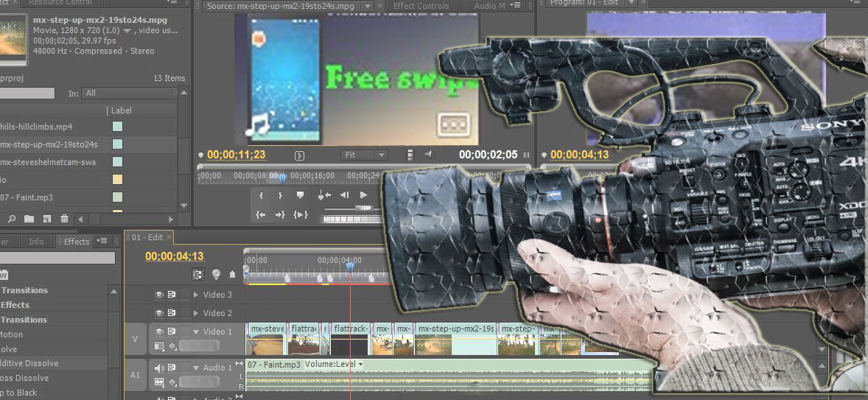This screenshot has height=400, width=868.
Task: Click Program monitor timecode 00;00;04;13
Action: (580, 155)
